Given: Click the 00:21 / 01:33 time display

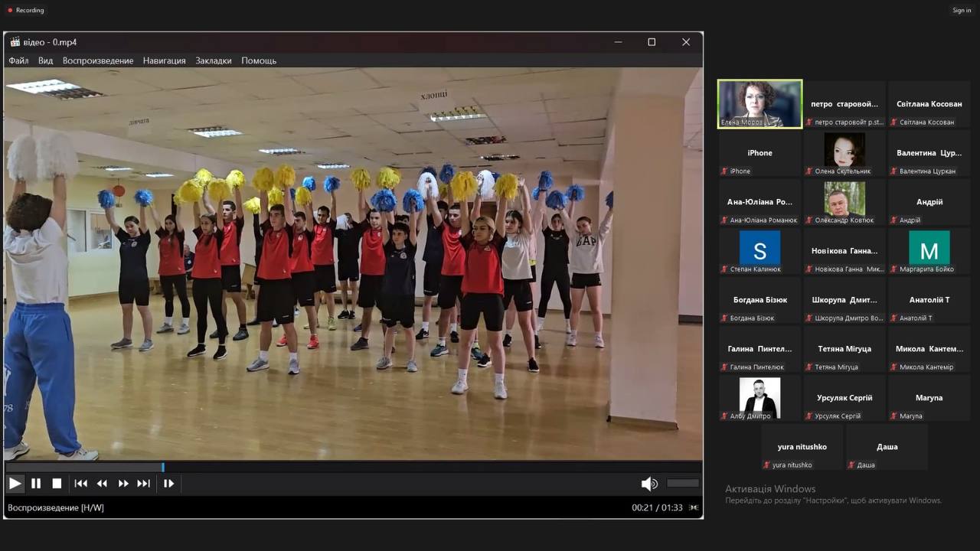Looking at the screenshot, I should click(657, 507).
